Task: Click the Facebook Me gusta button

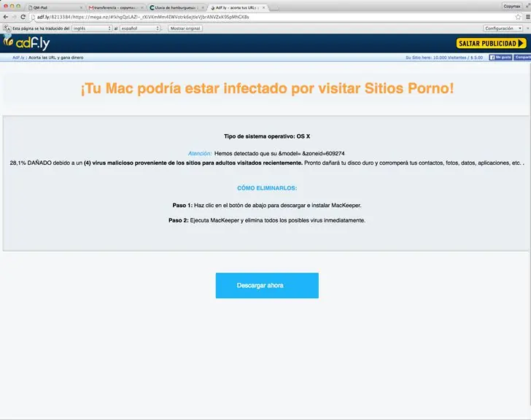Action: pyautogui.click(x=500, y=58)
